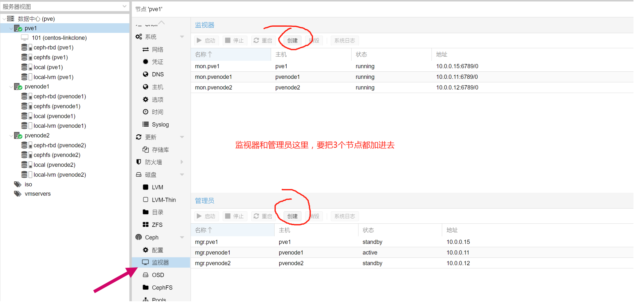644x306 pixels.
Task: Open the 服务器视图 dropdown
Action: coord(124,6)
